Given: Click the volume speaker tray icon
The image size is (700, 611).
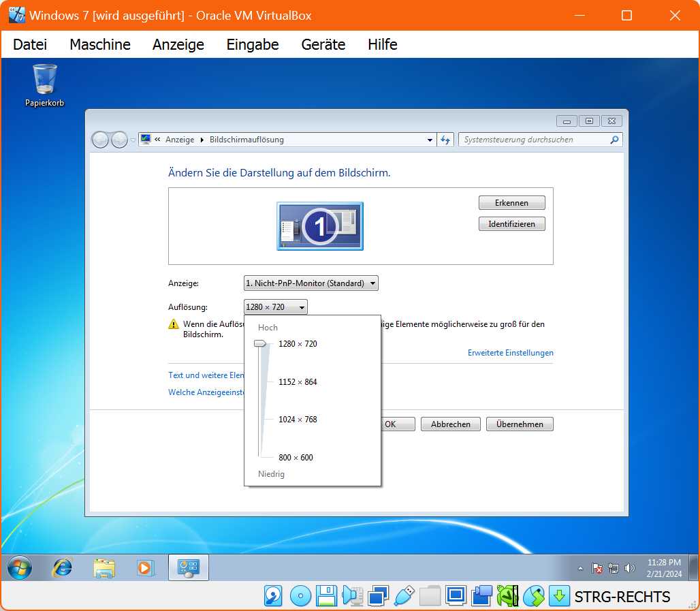Looking at the screenshot, I should 629,568.
